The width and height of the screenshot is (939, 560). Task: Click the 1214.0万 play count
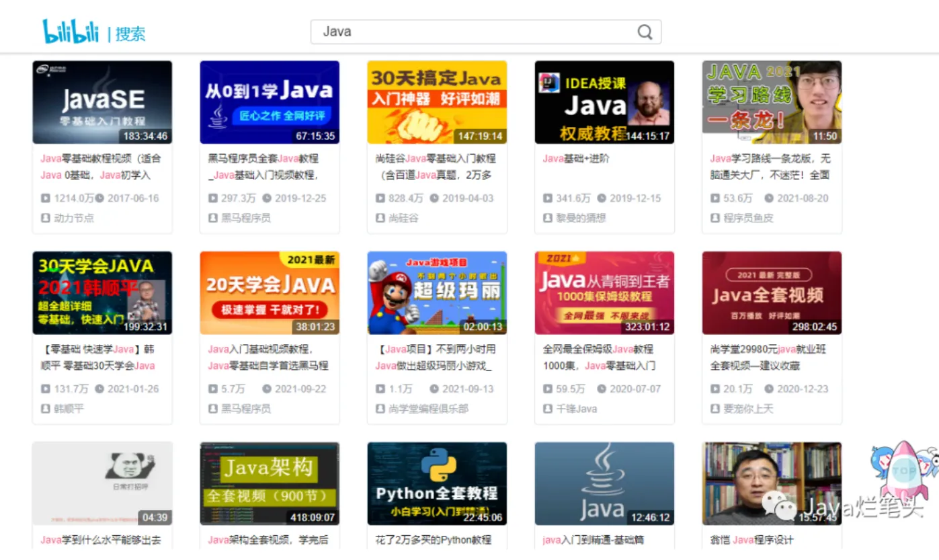pyautogui.click(x=74, y=198)
